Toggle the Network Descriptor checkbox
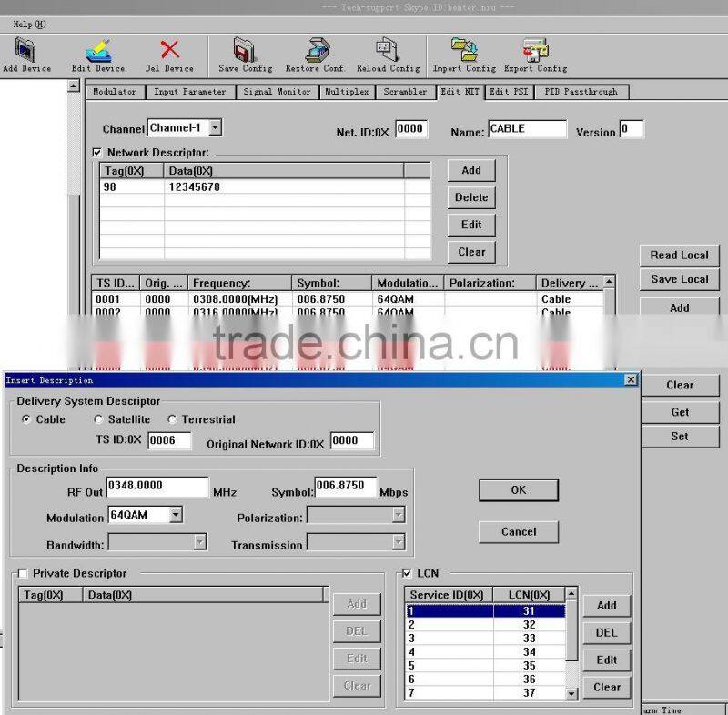 [x=96, y=151]
